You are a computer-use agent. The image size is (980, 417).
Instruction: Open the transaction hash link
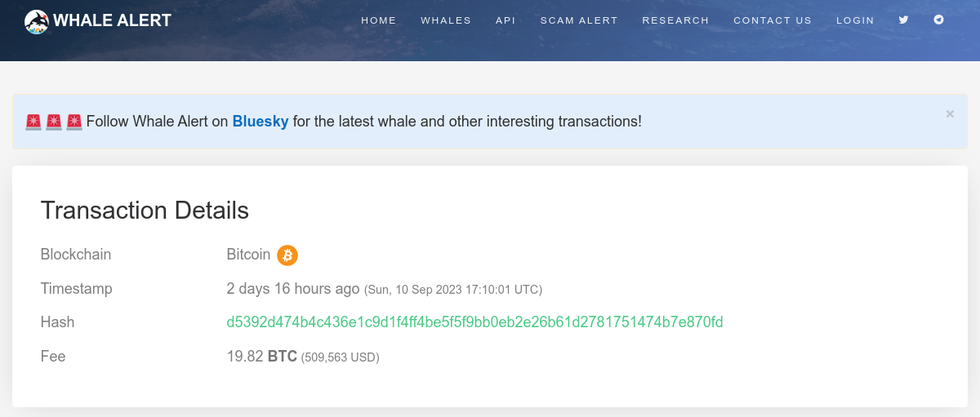474,322
